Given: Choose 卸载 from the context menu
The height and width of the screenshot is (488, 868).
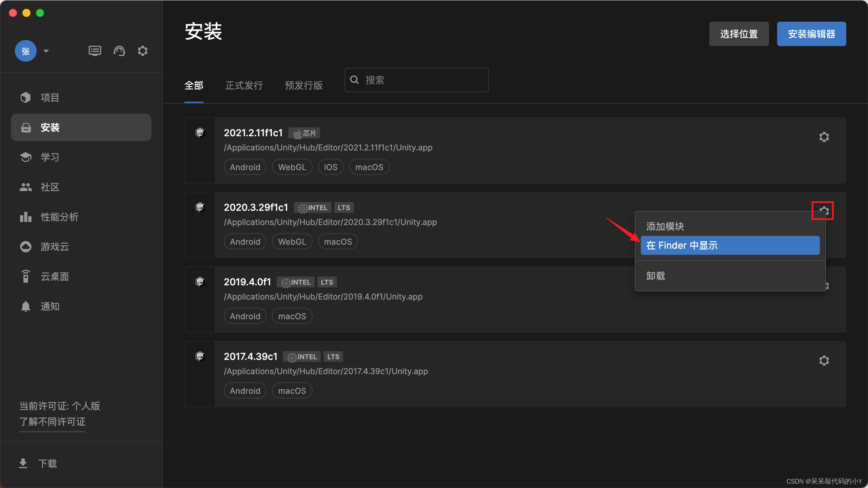Looking at the screenshot, I should [730, 276].
